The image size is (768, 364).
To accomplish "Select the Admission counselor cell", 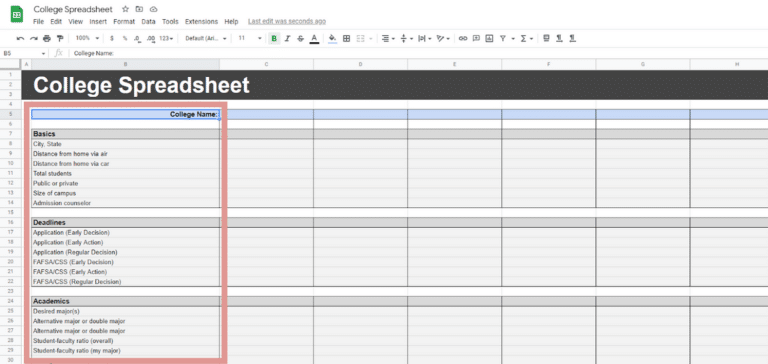I will point(125,203).
